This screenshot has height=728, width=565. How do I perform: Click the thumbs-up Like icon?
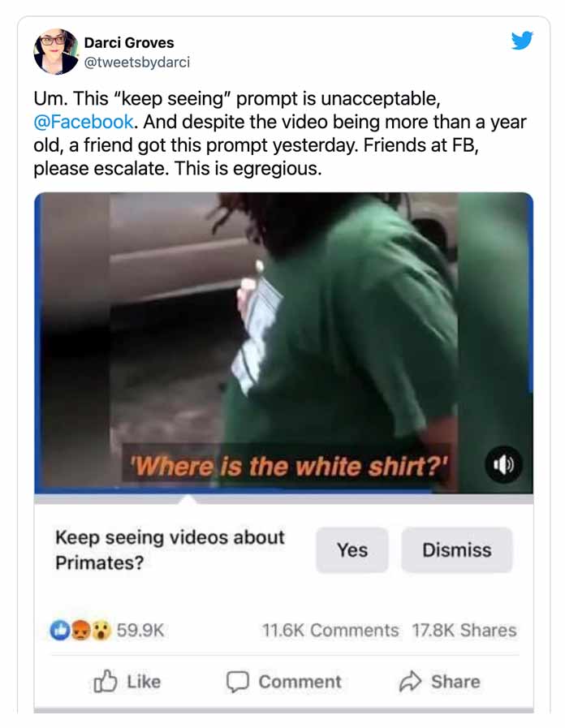pyautogui.click(x=106, y=681)
